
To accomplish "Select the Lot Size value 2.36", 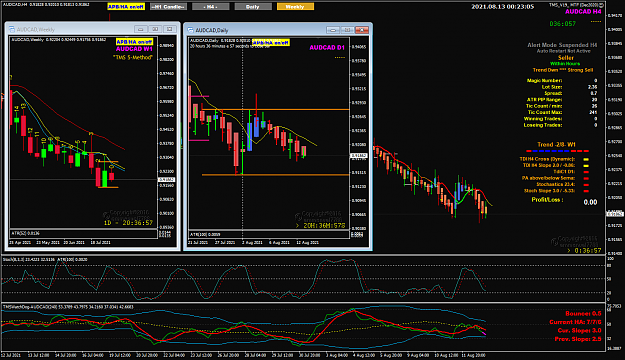I will tap(592, 87).
